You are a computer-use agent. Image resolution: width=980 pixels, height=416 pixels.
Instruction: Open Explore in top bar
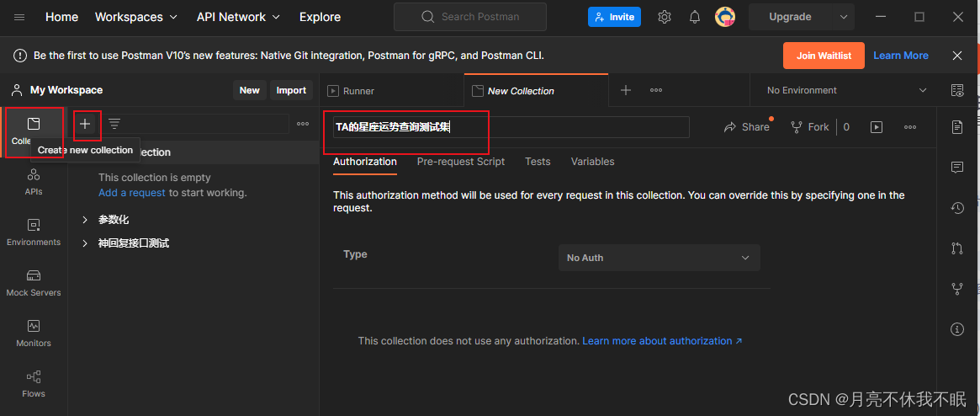pyautogui.click(x=320, y=17)
